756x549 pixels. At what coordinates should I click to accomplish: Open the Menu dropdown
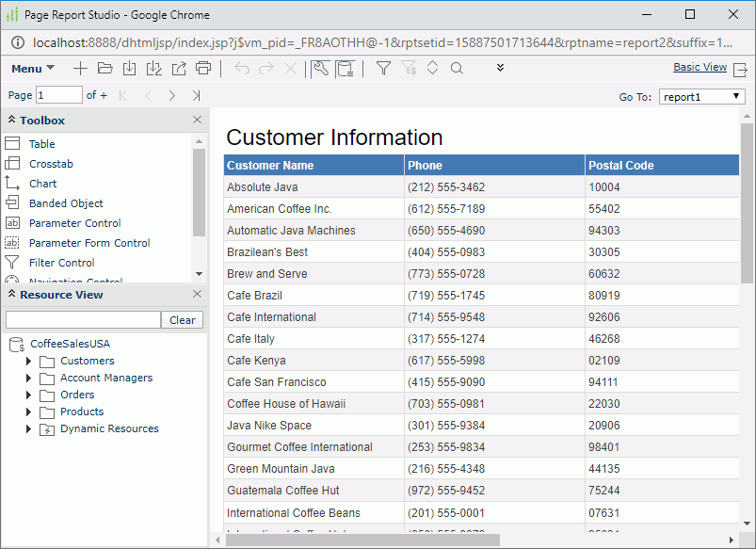pos(33,69)
